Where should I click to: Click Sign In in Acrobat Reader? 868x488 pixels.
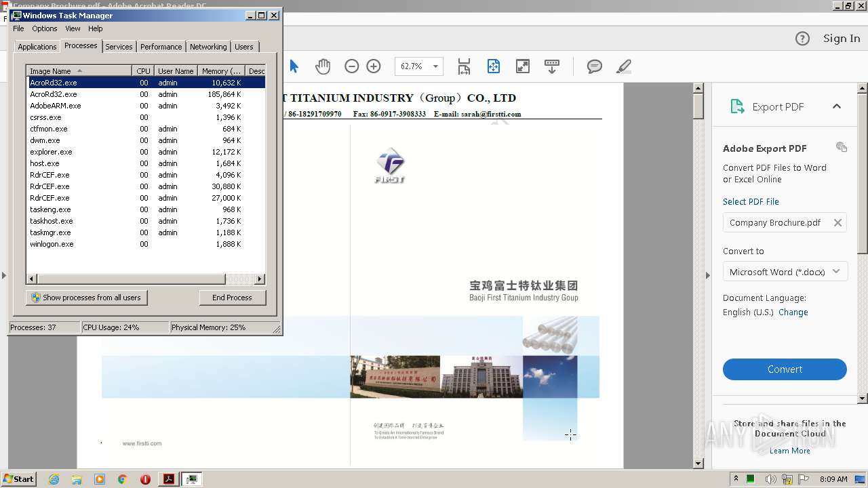coord(842,39)
